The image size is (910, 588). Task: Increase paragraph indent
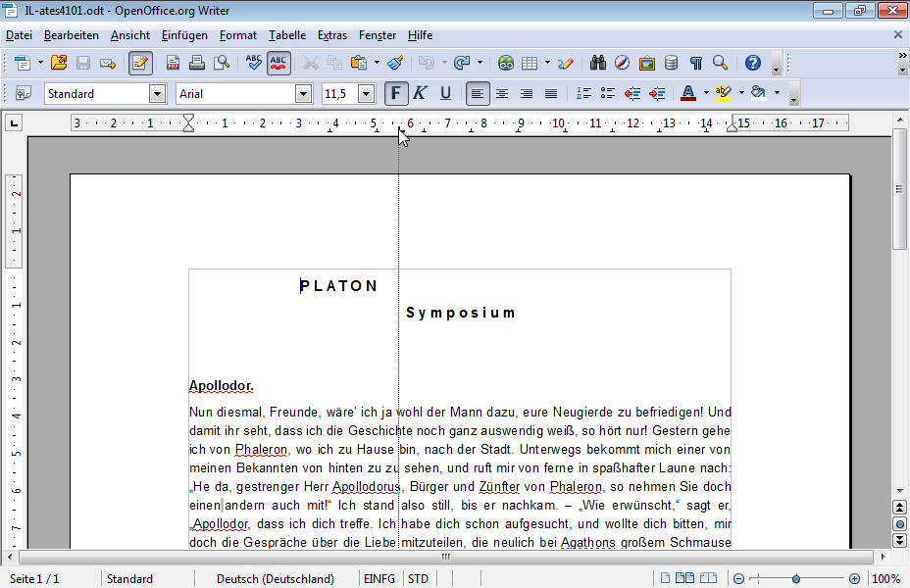[657, 93]
